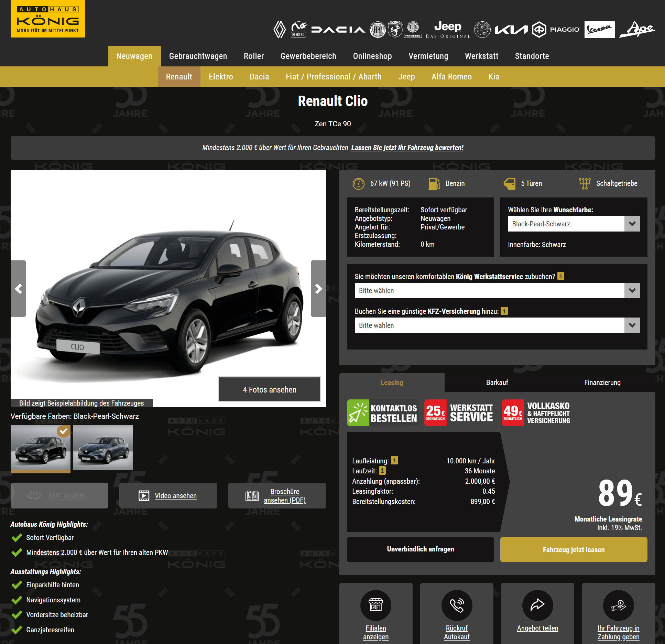Open the Standorte menu item
The width and height of the screenshot is (665, 644).
(x=532, y=56)
